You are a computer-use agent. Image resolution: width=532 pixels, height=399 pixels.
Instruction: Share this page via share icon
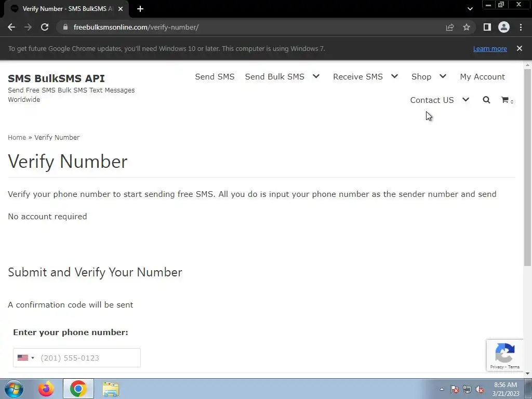[x=450, y=27]
